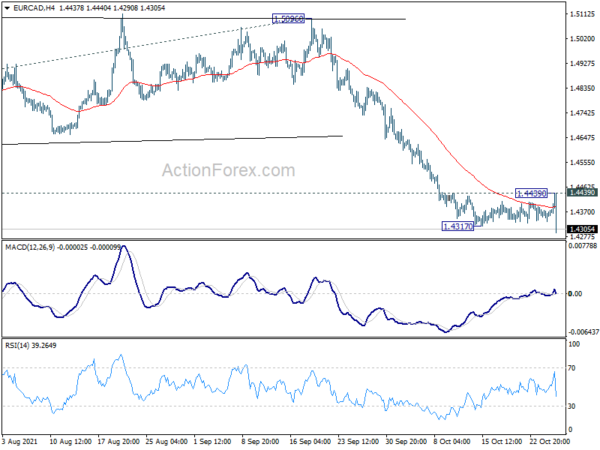Click the RSI 30 level label
This screenshot has width=600, height=450.
click(x=572, y=406)
